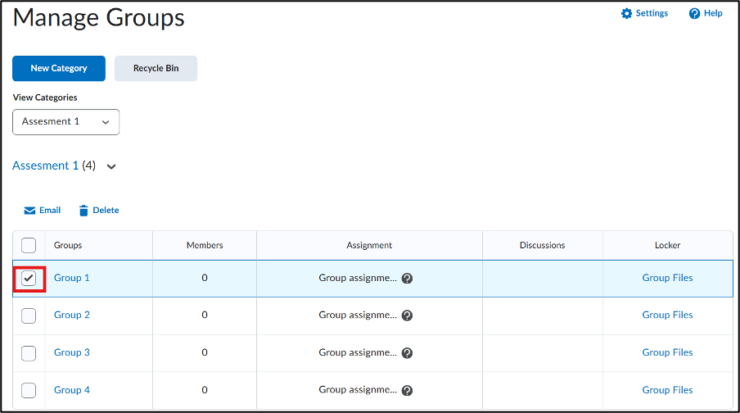Open Settings via the gear icon

(x=627, y=14)
